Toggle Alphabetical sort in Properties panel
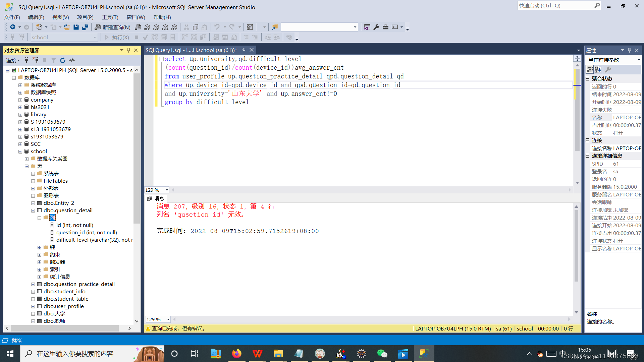This screenshot has width=644, height=362. (598, 69)
